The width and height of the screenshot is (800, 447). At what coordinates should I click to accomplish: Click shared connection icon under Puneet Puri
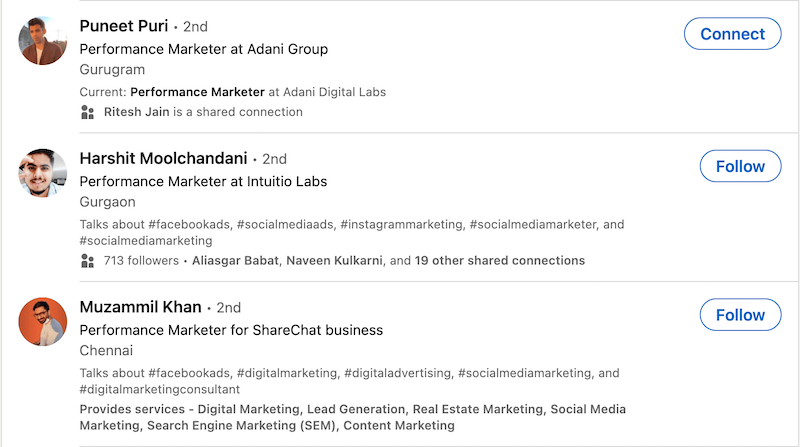87,112
